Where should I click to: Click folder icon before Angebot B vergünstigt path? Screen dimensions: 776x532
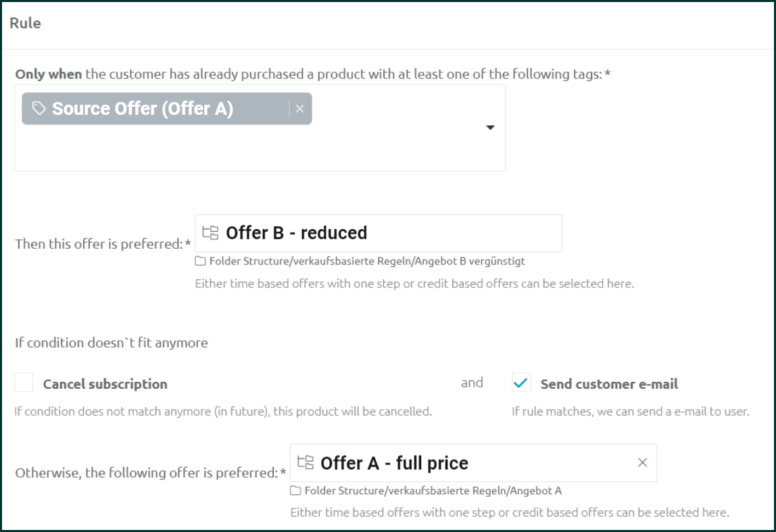[200, 262]
